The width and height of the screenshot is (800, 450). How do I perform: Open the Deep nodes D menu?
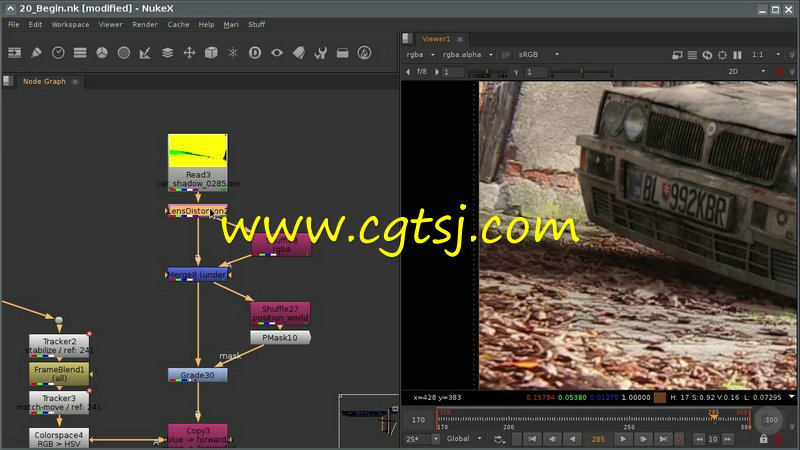(255, 53)
